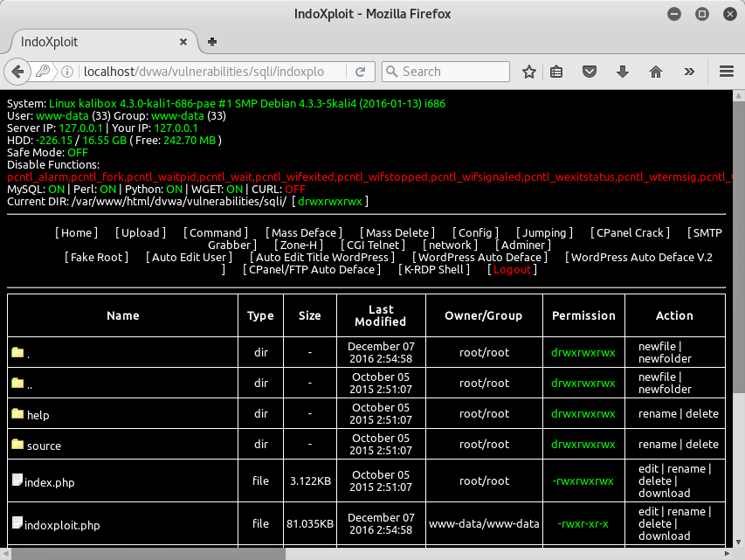Click the key icon in the address bar
Screen dimensions: 745x560
pyautogui.click(x=43, y=72)
